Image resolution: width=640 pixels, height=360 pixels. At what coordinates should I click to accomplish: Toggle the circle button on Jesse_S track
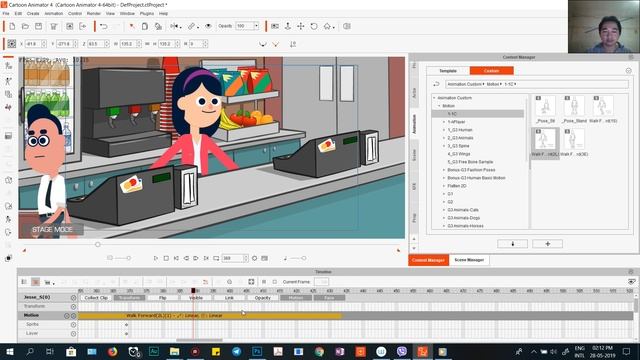pos(73,298)
